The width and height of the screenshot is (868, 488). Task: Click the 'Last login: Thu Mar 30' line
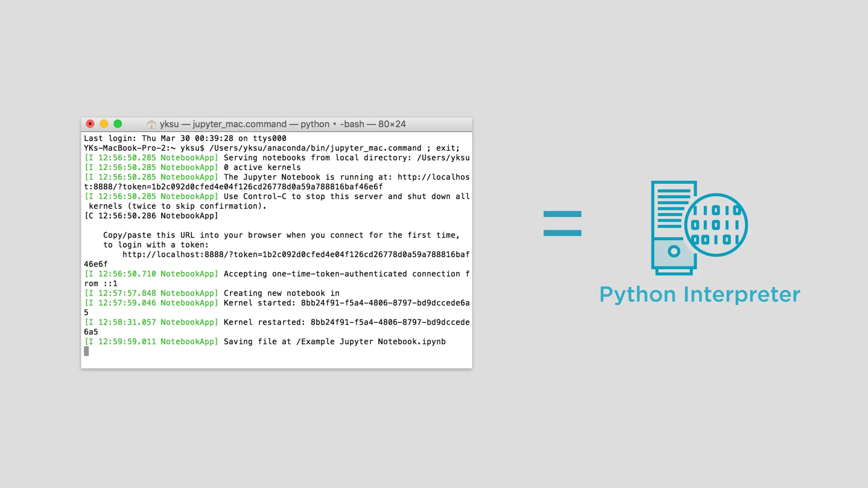185,138
